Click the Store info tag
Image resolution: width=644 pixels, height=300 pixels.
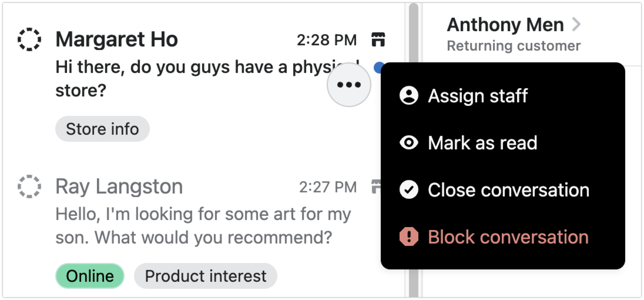(x=102, y=129)
